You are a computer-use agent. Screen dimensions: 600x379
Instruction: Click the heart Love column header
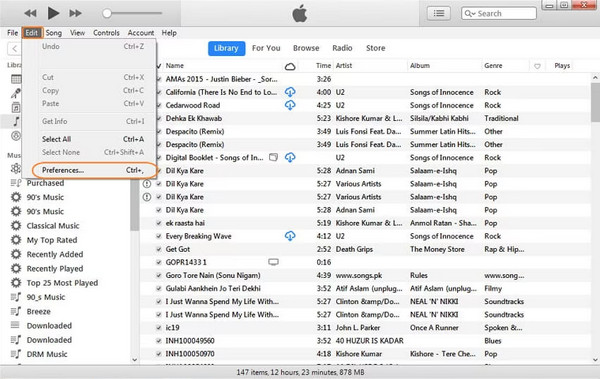tap(537, 66)
